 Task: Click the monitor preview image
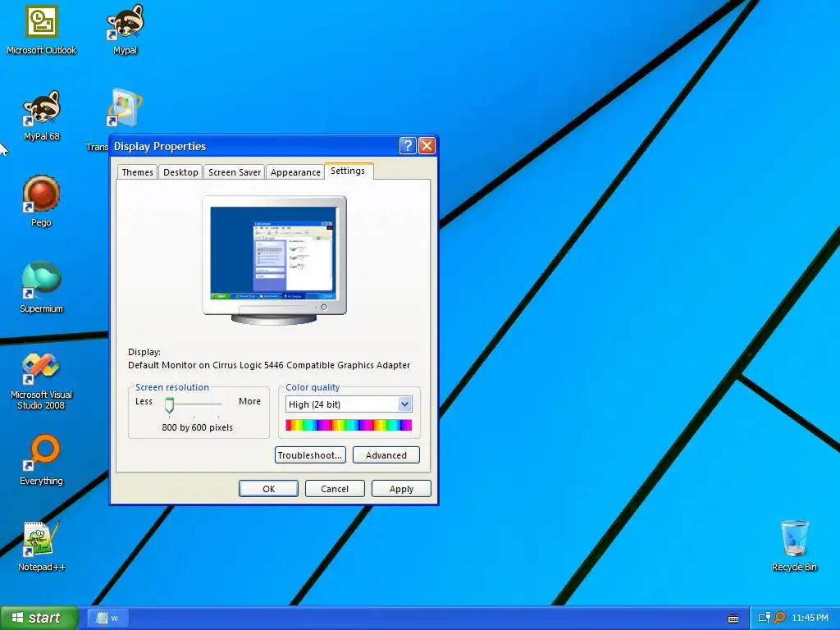(x=274, y=260)
